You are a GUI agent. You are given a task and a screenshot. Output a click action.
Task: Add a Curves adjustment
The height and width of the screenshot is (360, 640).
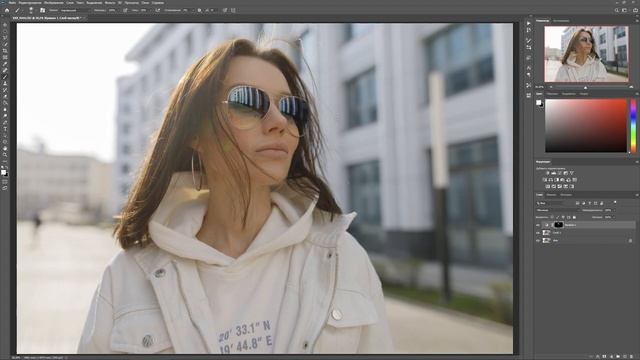(560, 173)
